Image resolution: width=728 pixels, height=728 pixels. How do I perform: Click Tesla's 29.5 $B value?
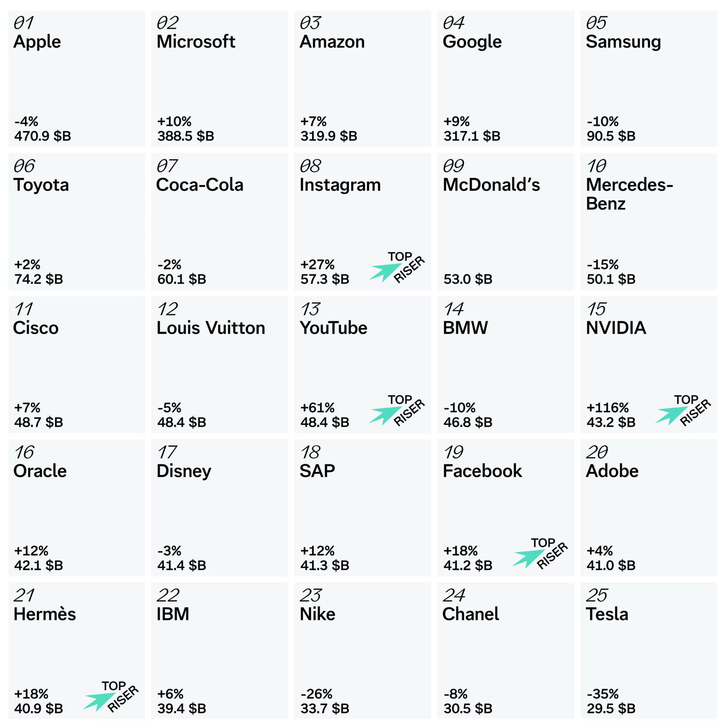point(611,708)
